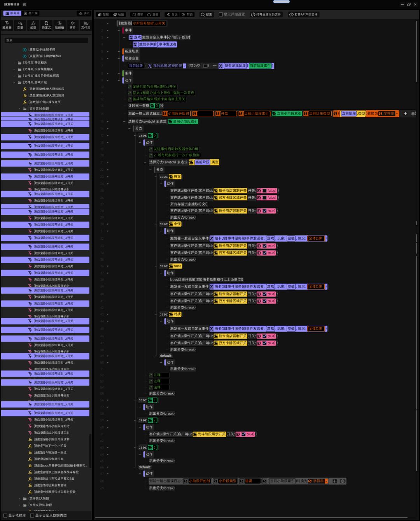Expand the 文件夹 符文相关 folder

(x=14, y=63)
